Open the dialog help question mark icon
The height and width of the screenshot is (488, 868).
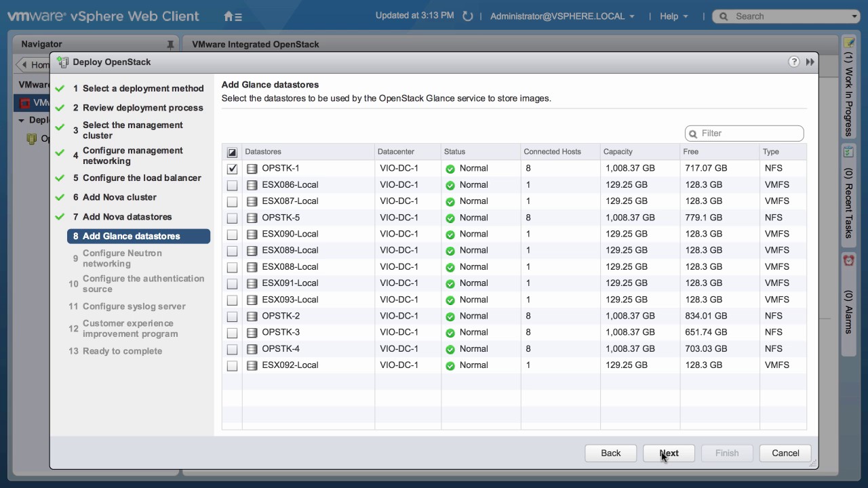[794, 62]
